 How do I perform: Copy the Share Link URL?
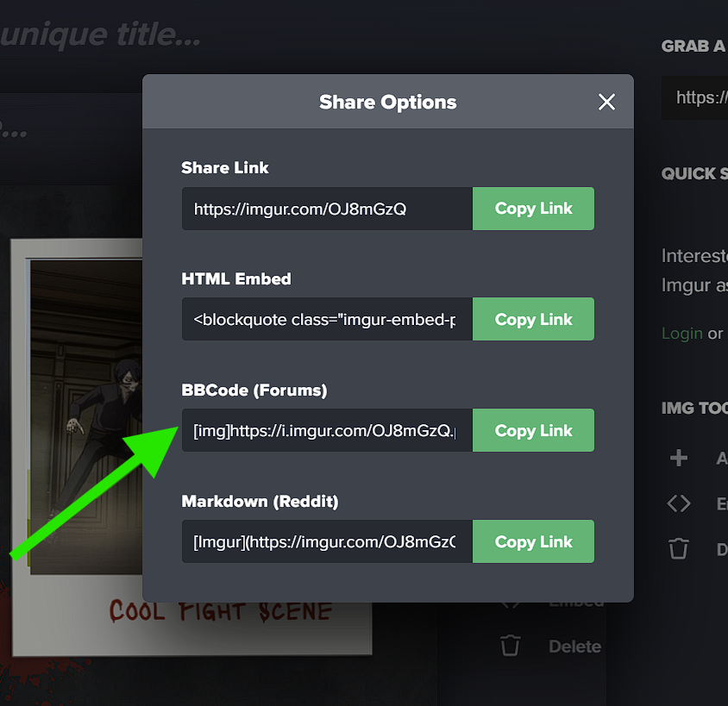coord(533,209)
